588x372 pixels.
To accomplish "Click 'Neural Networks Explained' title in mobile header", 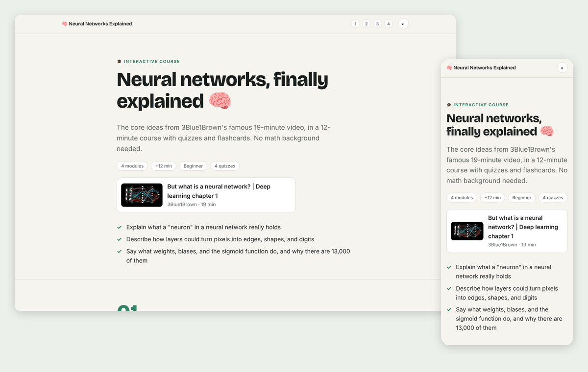I will (x=485, y=68).
